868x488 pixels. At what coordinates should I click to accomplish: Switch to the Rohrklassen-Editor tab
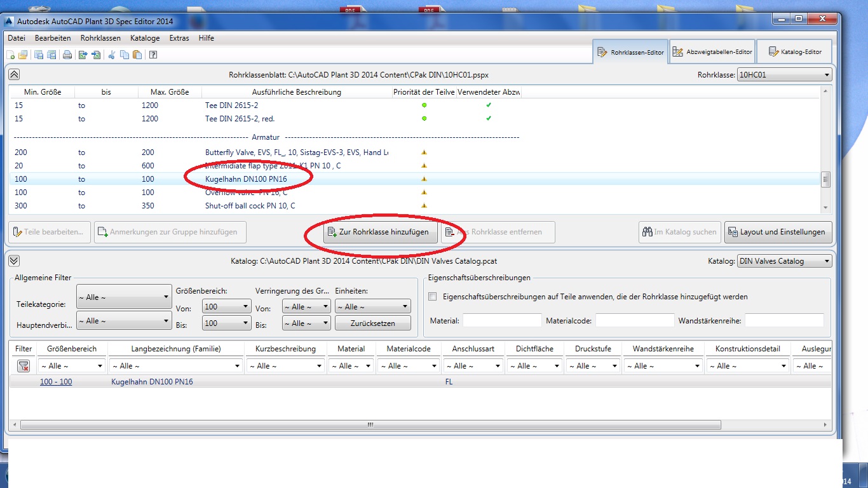pyautogui.click(x=630, y=52)
